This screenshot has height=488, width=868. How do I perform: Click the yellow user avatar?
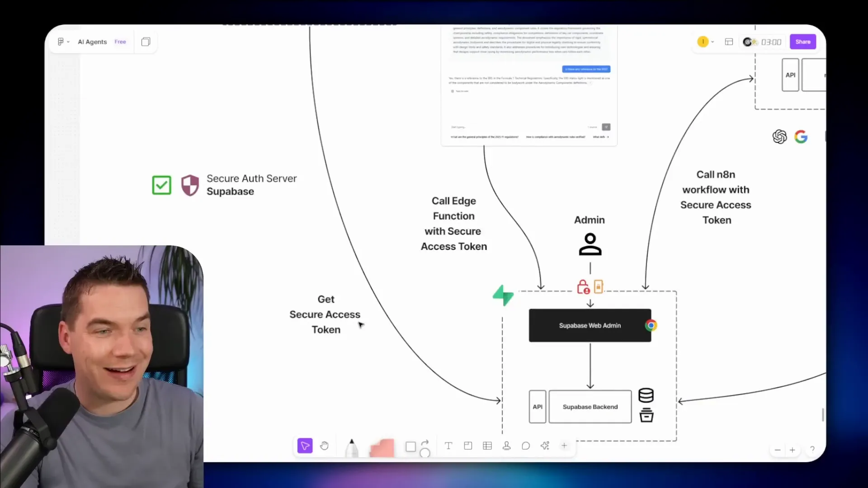[x=703, y=42]
